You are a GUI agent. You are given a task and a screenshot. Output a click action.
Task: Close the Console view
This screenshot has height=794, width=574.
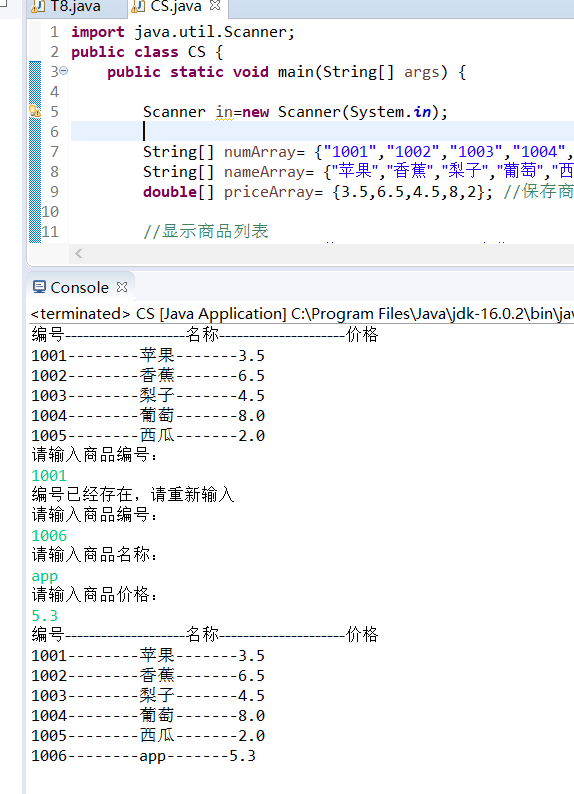click(122, 287)
